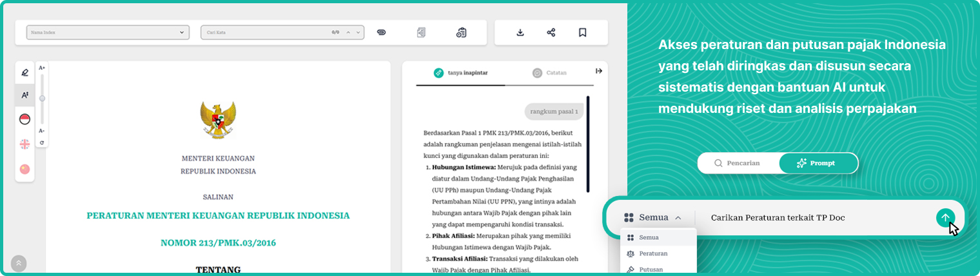Click the share icon
This screenshot has width=980, height=276.
(551, 32)
